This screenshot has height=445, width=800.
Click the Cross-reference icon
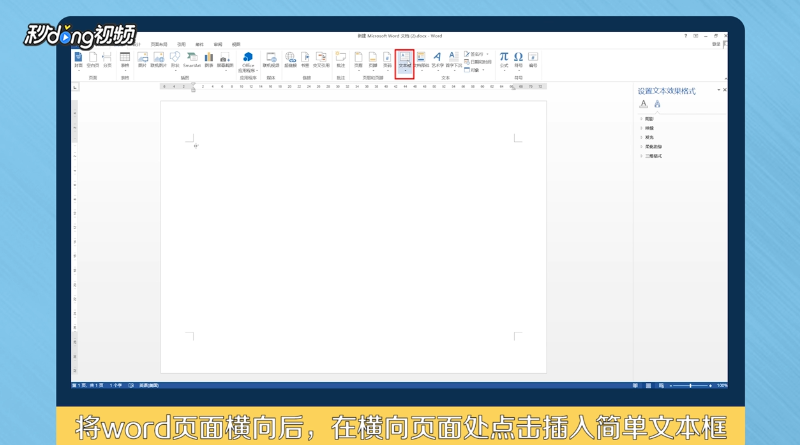coord(321,60)
